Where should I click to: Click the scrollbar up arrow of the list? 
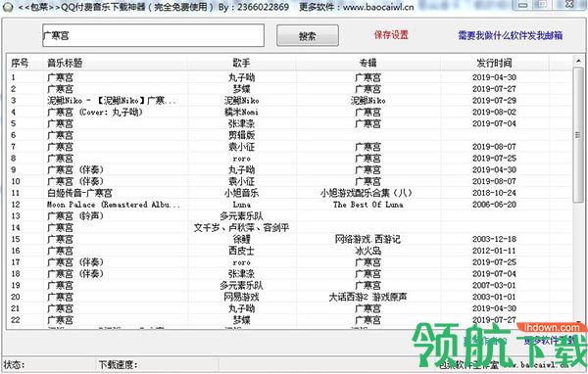(578, 61)
